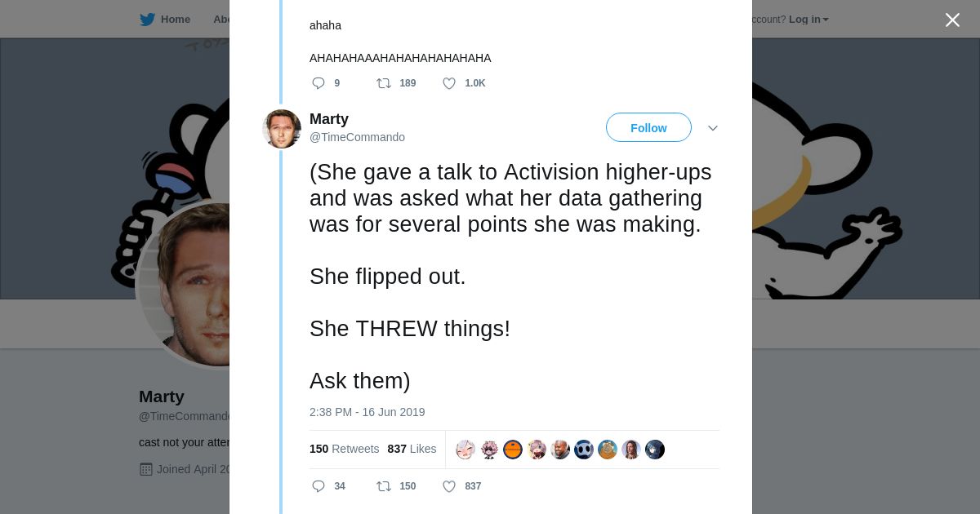Screen dimensions: 980x514
Task: Follow Marty @TimeCommando
Action: point(648,128)
